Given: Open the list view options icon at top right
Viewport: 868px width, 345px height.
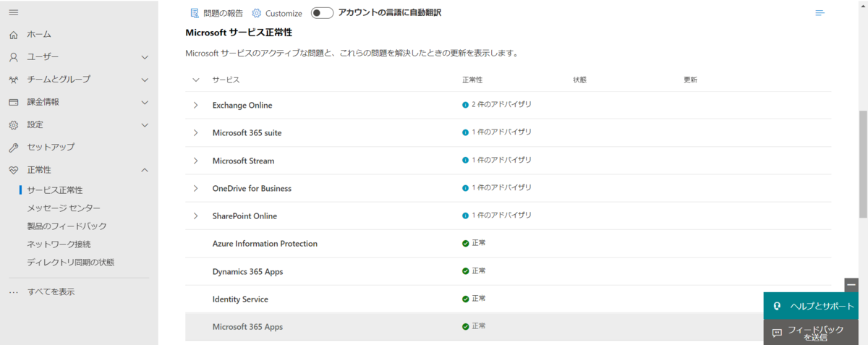Looking at the screenshot, I should coord(820,13).
